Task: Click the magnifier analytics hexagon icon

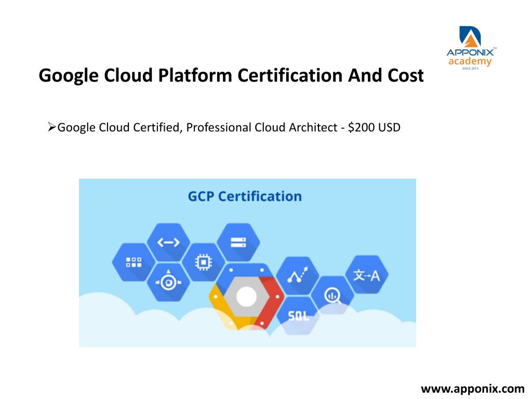Action: (x=332, y=295)
